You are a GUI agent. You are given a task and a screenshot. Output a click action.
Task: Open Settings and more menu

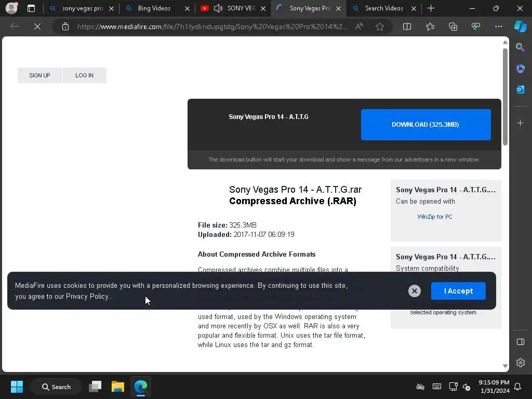point(498,26)
